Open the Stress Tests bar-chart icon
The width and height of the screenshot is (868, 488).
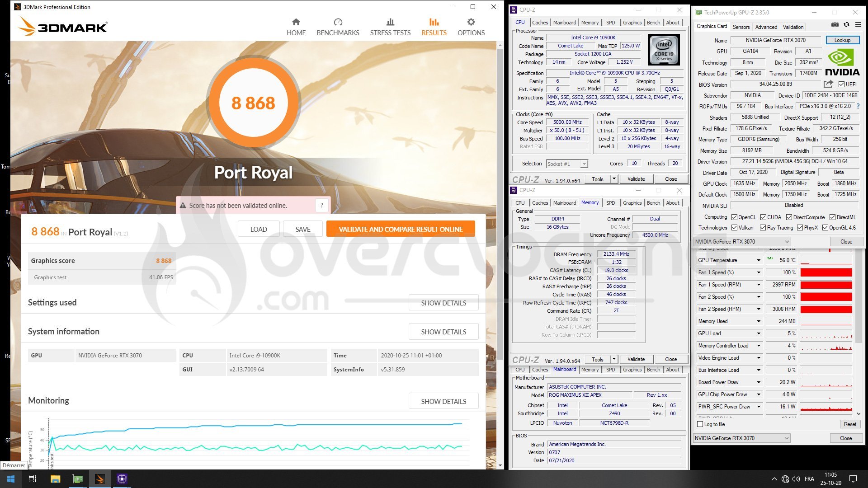click(x=390, y=22)
